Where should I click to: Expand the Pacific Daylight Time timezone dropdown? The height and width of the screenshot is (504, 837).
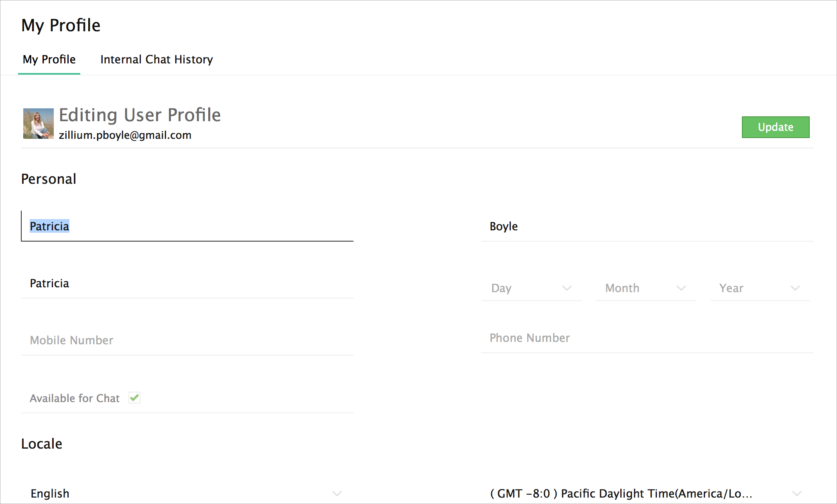pyautogui.click(x=646, y=493)
